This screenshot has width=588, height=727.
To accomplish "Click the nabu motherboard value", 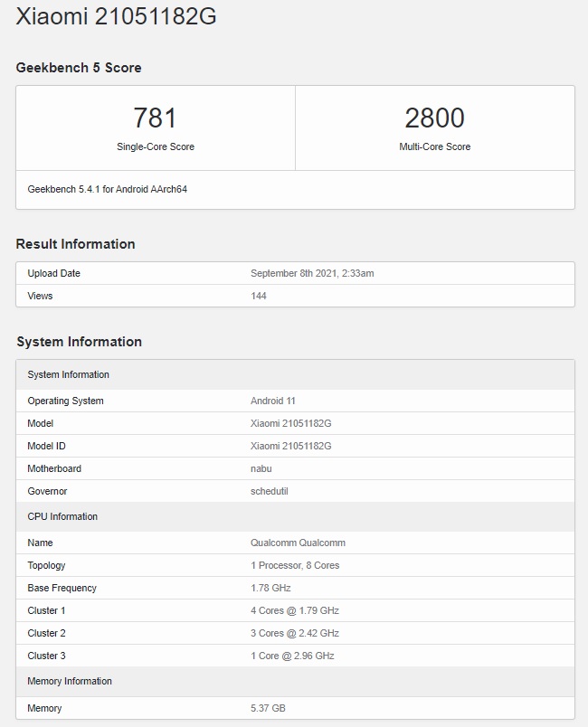I will coord(261,468).
